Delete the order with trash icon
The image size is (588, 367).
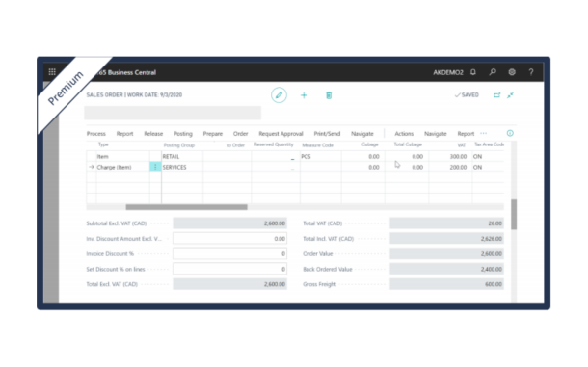[329, 95]
